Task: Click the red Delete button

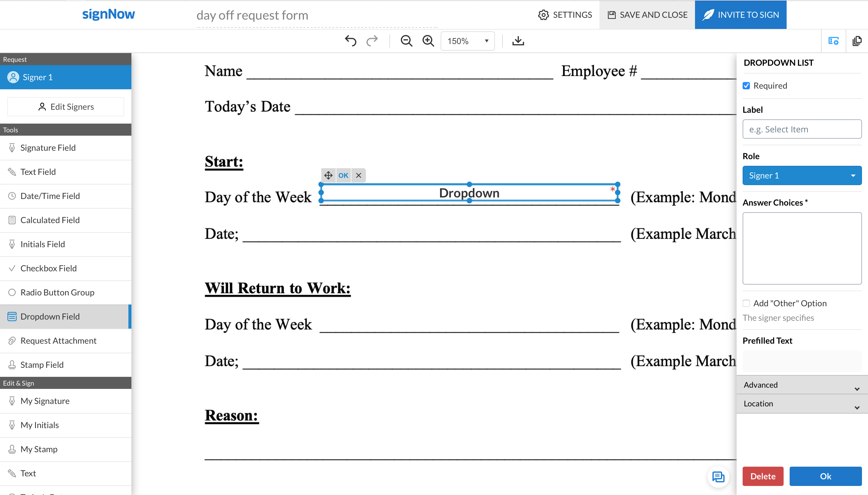Action: tap(763, 476)
